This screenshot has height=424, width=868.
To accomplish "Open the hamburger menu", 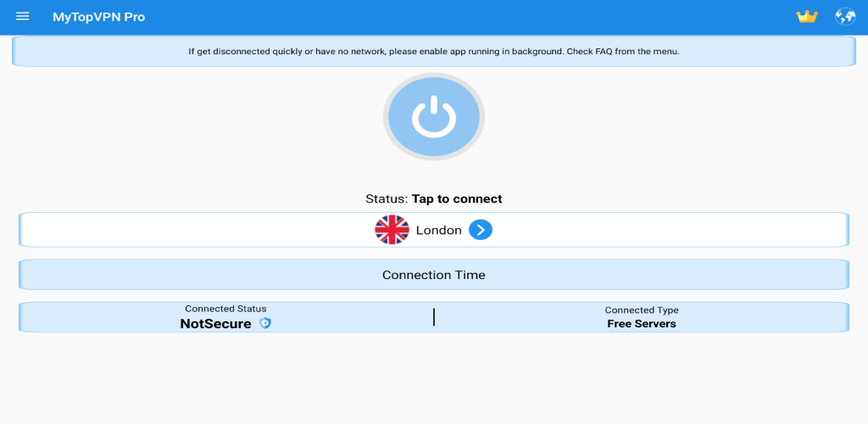I will 23,17.
